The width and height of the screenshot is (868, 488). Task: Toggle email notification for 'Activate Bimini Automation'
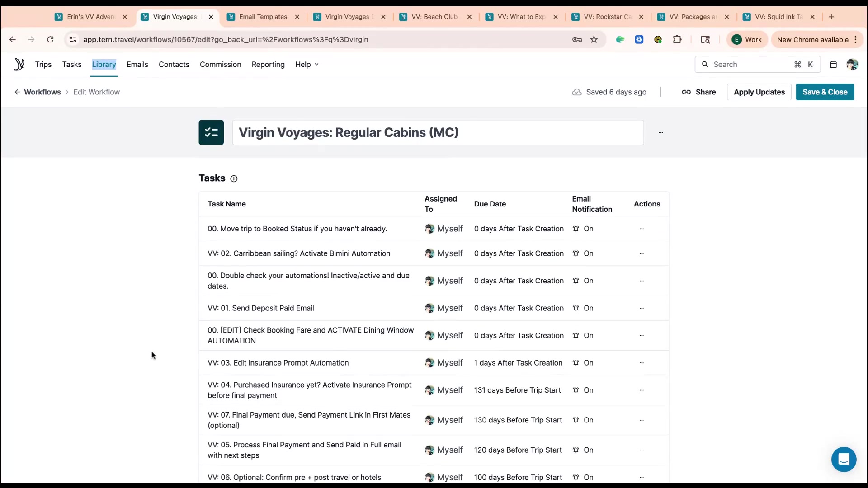[x=583, y=253]
